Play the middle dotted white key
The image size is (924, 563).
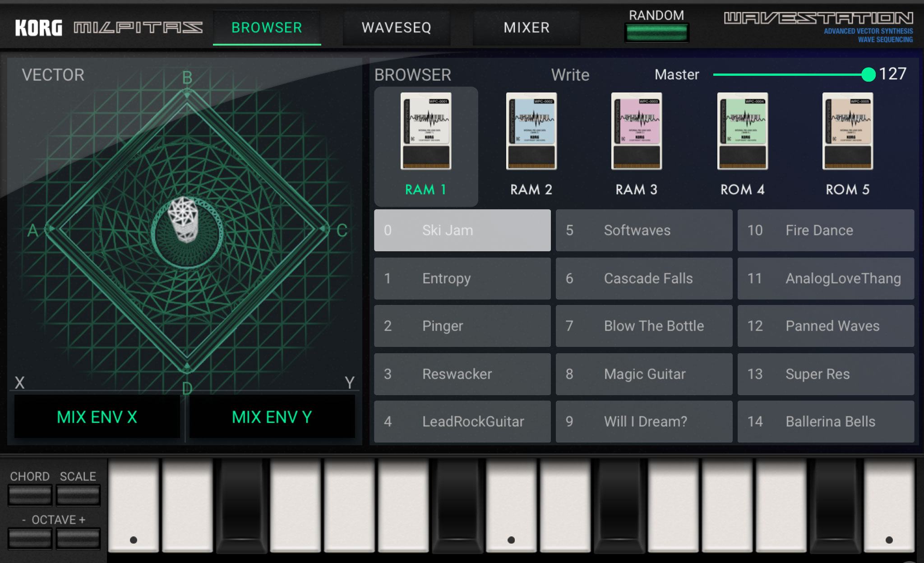(x=511, y=505)
